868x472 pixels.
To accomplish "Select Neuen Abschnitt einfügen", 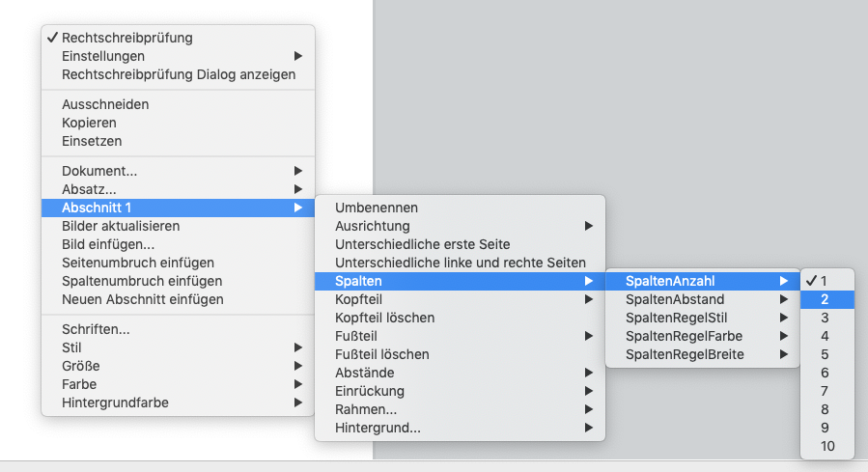I will click(x=143, y=299).
